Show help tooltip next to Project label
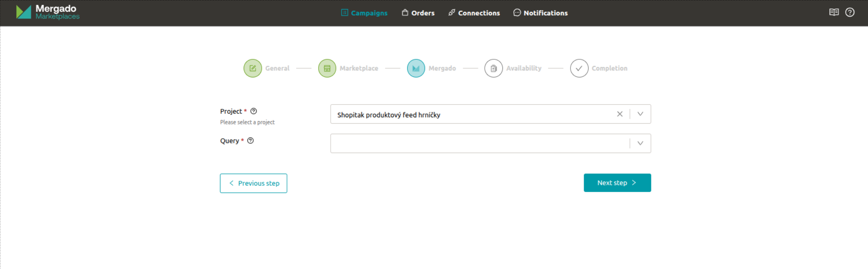Screen dimensions: 868x269 click(253, 111)
